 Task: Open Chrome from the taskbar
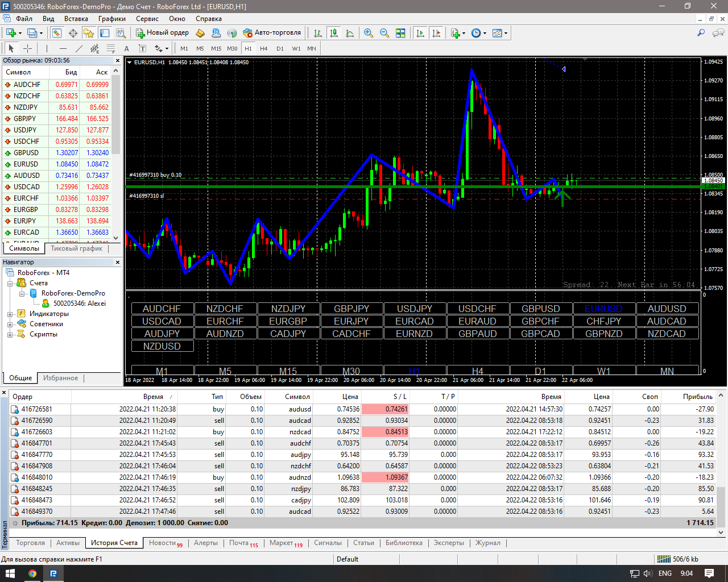pos(32,573)
